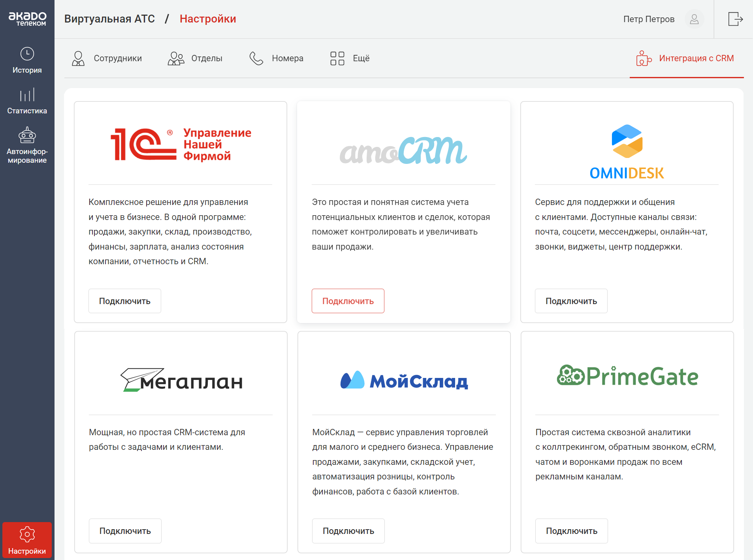Click the logout exit icon
Screen dimensions: 753x560
coord(735,19)
